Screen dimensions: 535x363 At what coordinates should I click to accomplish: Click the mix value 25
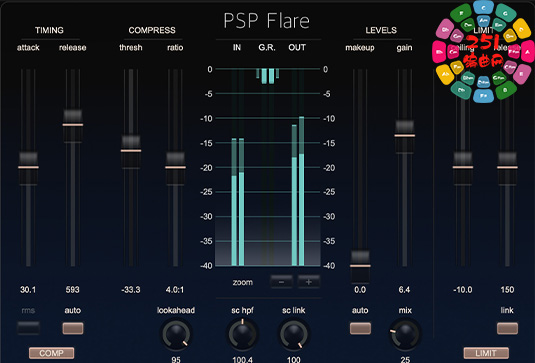point(405,359)
